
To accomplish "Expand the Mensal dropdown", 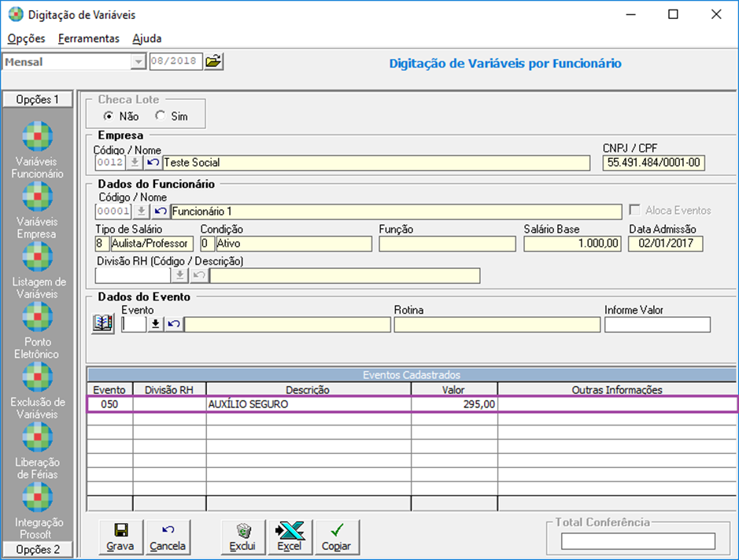I will click(138, 61).
